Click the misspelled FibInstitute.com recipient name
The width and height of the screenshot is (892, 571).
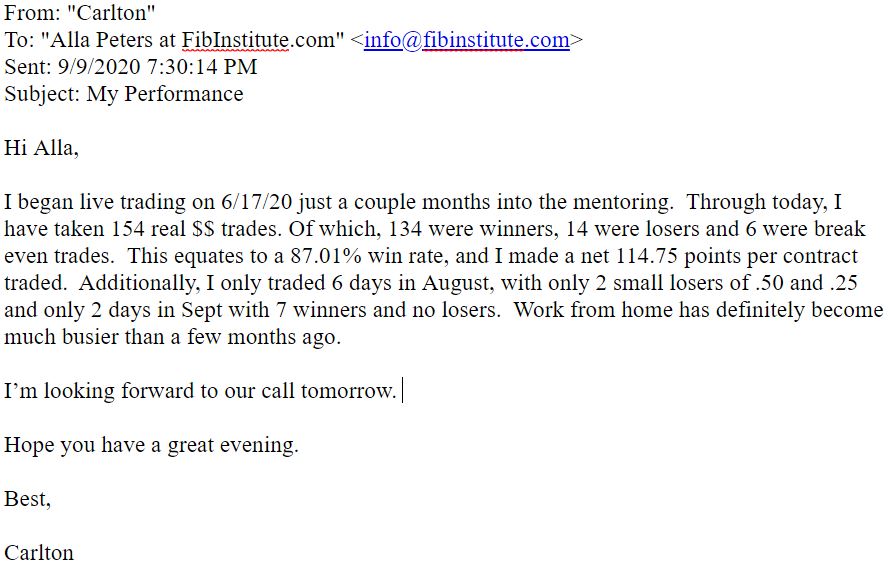point(235,40)
